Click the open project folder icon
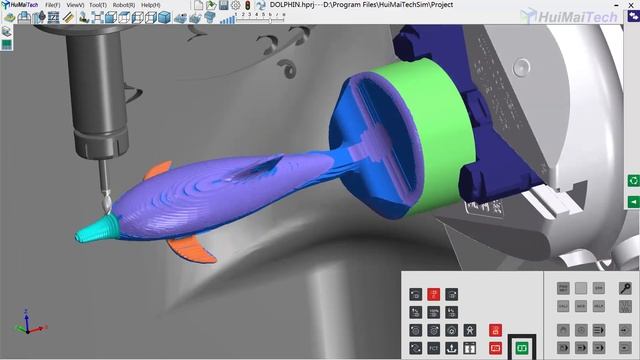The height and width of the screenshot is (360, 640). (211, 5)
